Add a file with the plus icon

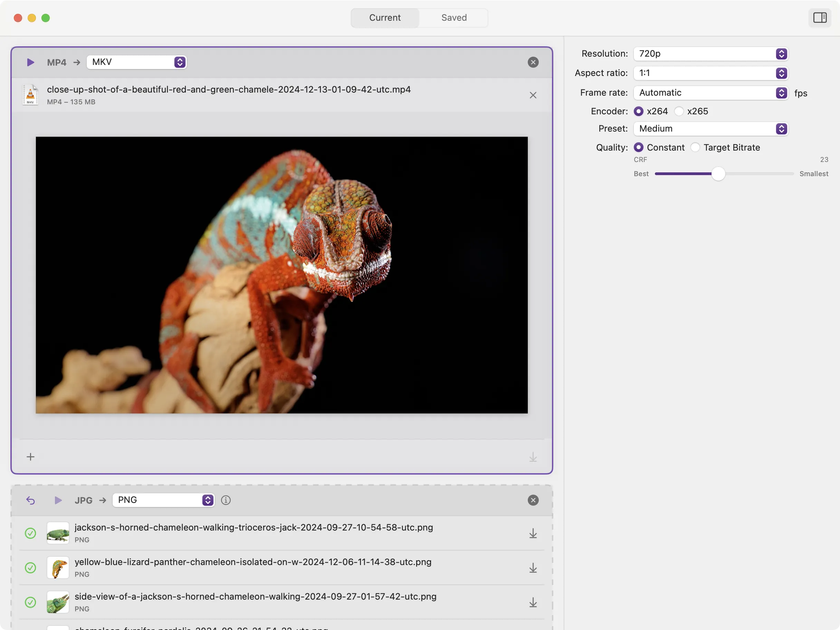pos(30,457)
